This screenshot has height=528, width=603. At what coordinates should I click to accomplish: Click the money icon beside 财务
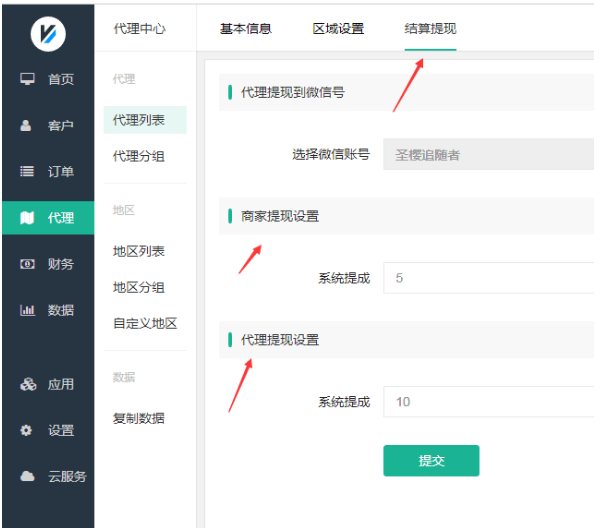coord(27,264)
